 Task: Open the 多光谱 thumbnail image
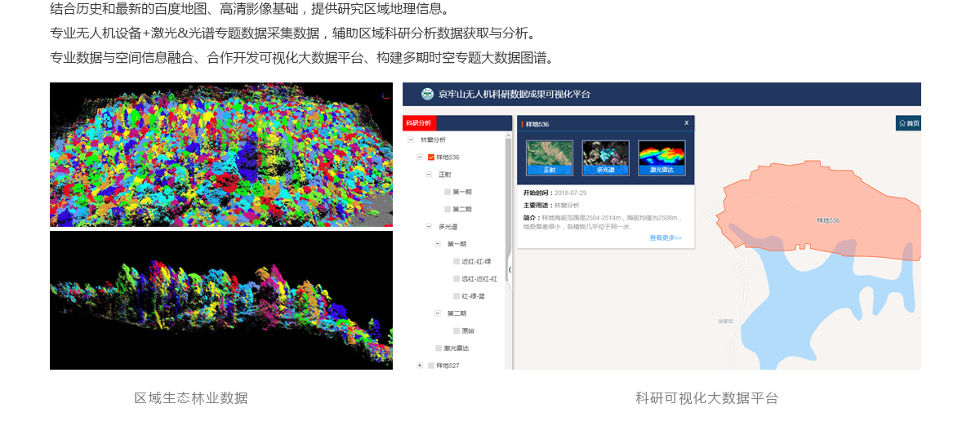(605, 158)
